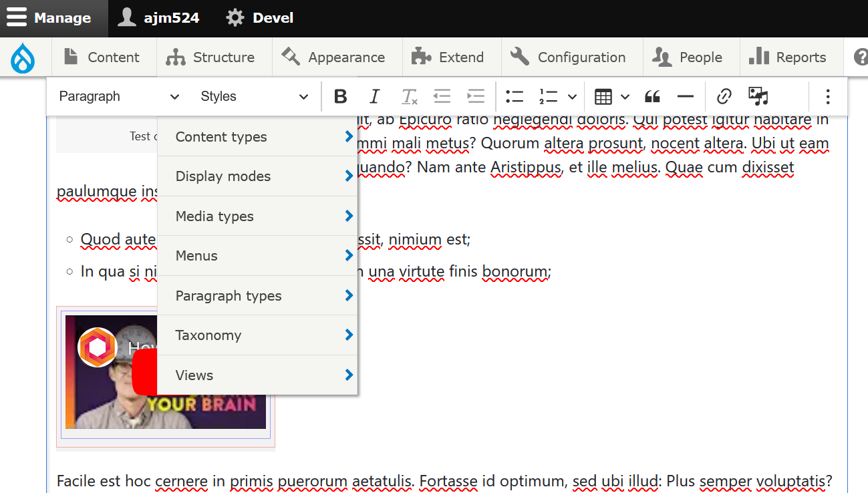Open the Paragraph heading dropdown

coord(119,97)
